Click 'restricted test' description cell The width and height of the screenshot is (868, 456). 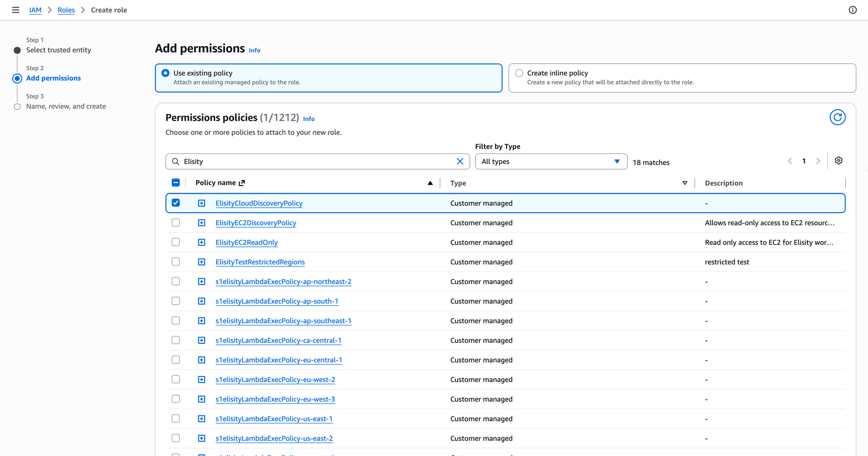[x=727, y=262]
